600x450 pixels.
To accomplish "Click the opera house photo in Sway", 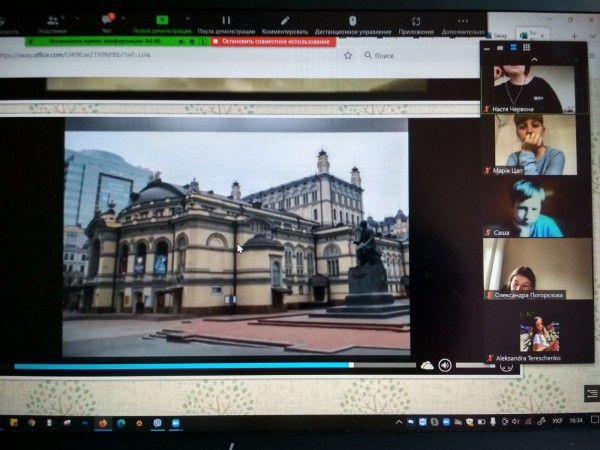I will [236, 244].
